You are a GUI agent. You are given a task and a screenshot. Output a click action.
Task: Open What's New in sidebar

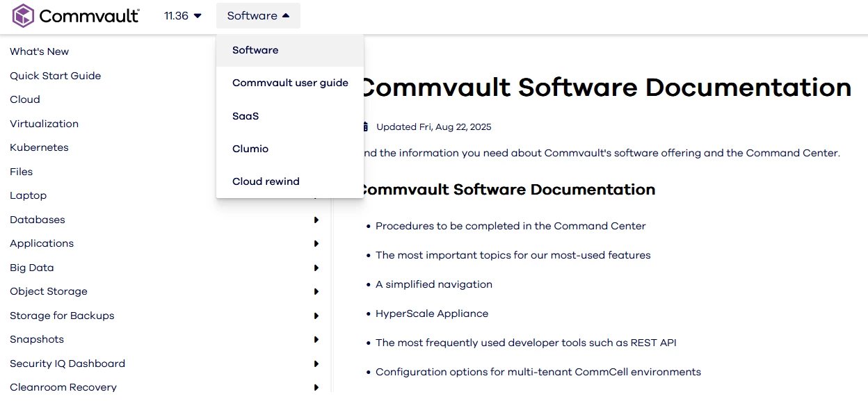point(39,51)
